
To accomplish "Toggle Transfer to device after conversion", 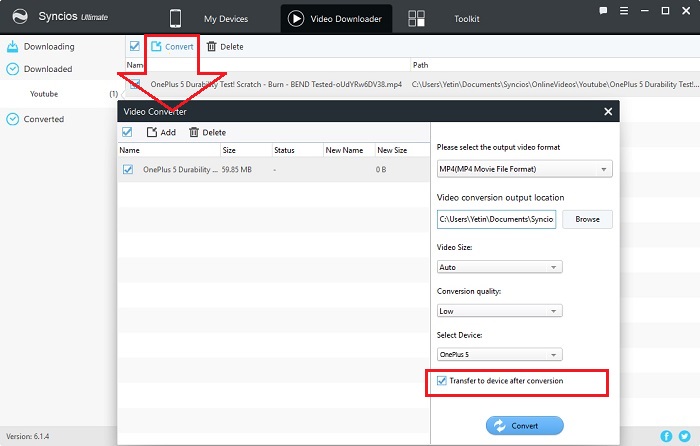I will [x=442, y=381].
